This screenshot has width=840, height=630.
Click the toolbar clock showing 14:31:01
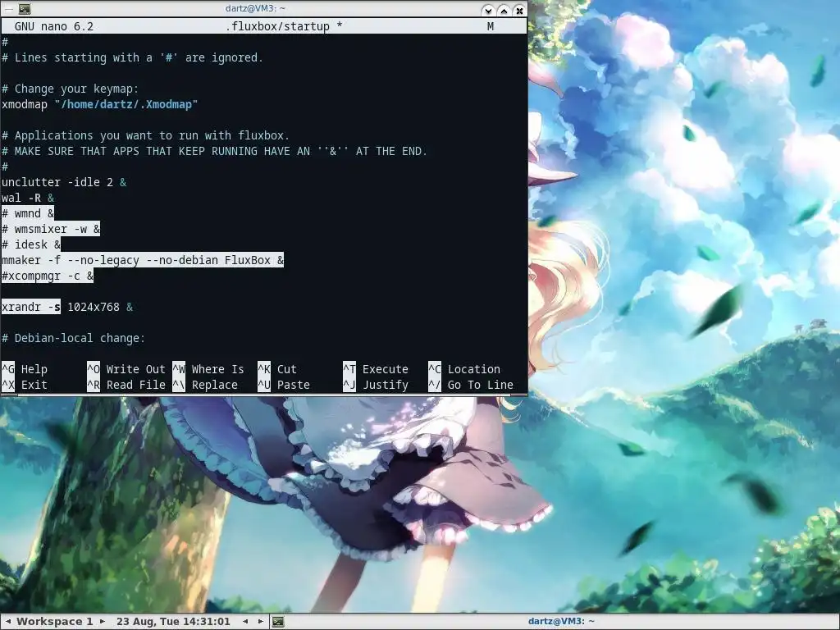point(173,622)
